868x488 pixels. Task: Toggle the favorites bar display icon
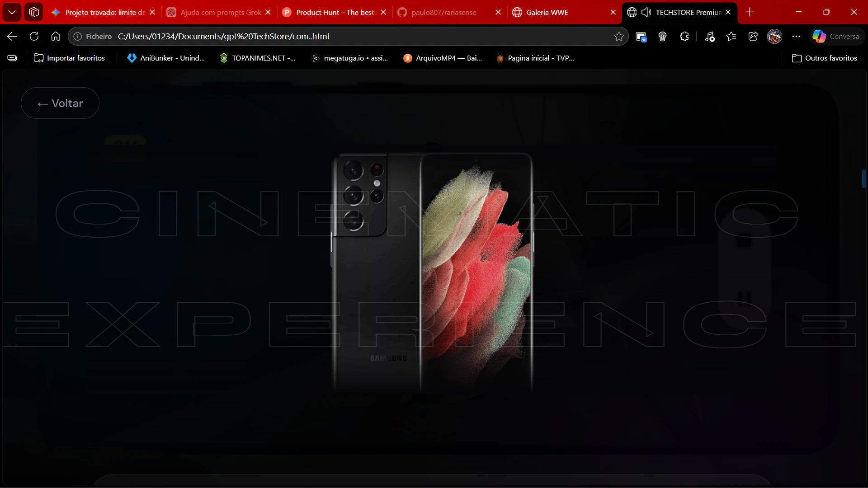coord(12,58)
